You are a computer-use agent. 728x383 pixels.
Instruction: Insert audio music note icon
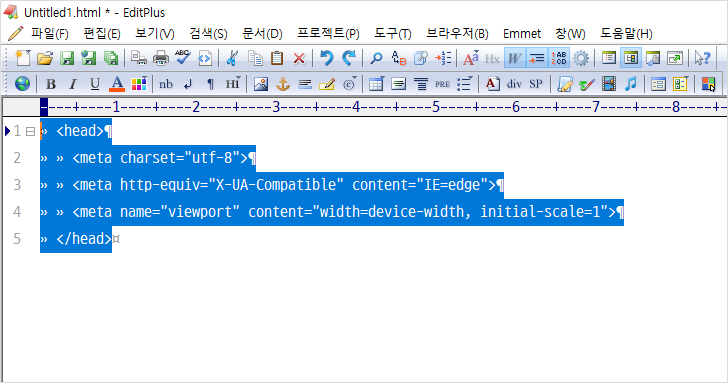click(630, 84)
